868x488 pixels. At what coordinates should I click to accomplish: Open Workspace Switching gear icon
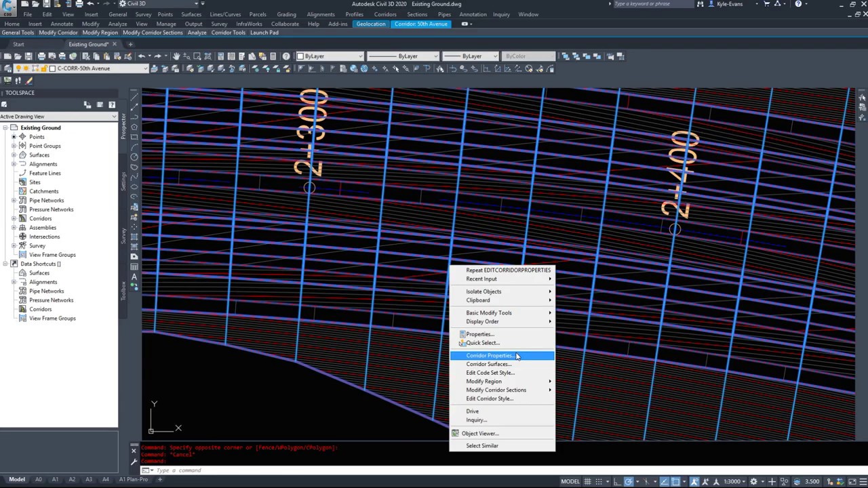pos(753,481)
